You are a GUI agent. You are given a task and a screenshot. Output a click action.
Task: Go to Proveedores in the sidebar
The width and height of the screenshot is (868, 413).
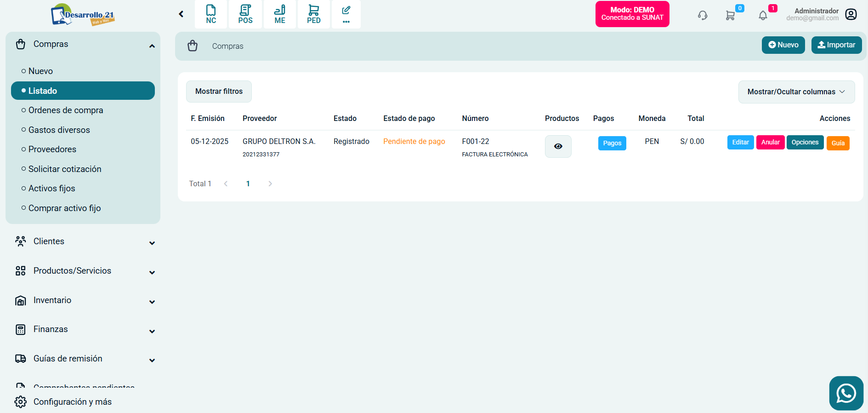pyautogui.click(x=52, y=149)
